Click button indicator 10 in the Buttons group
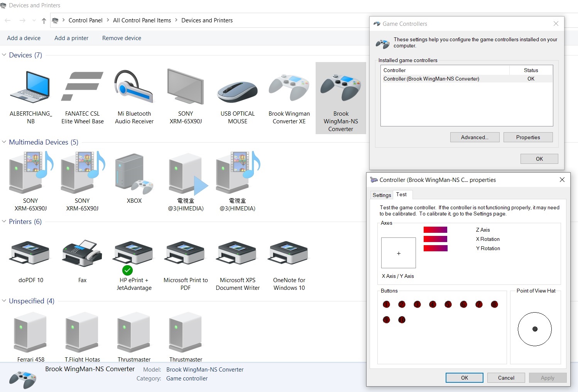The height and width of the screenshot is (392, 578). click(402, 320)
